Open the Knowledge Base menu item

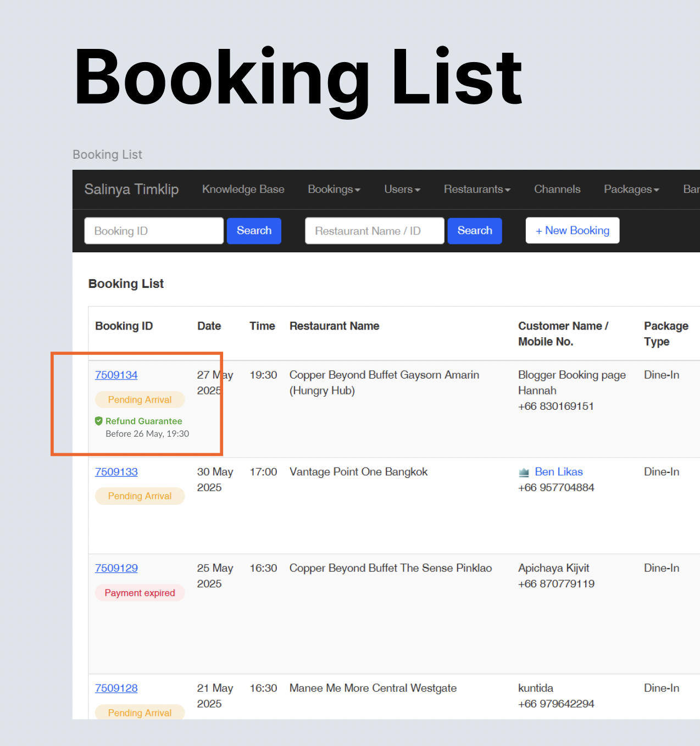click(x=243, y=190)
